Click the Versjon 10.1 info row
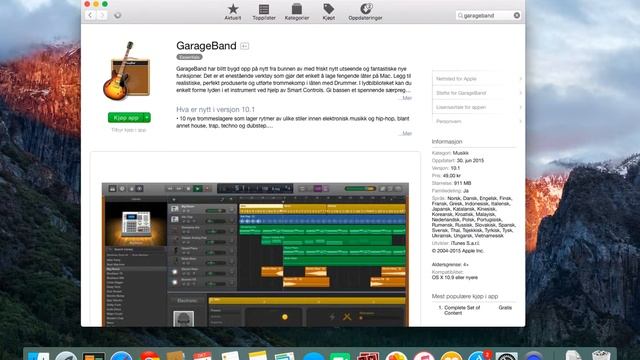640x360 pixels. click(x=446, y=168)
